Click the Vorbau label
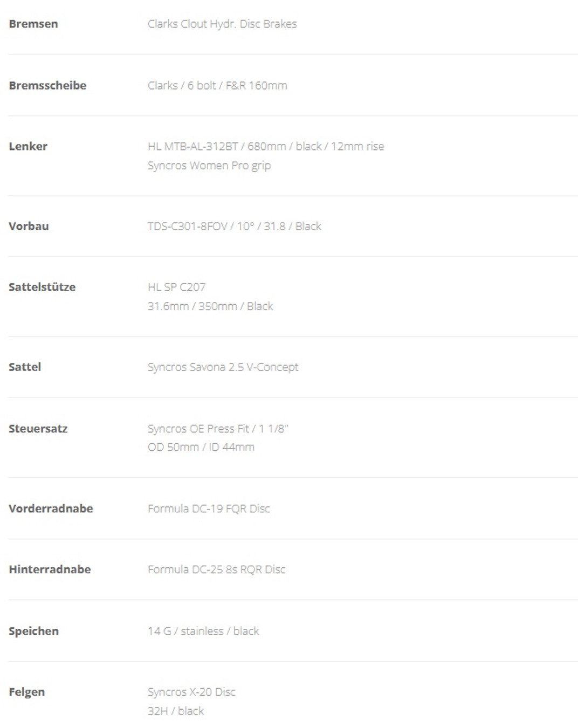Screen dimensions: 578x728 coord(29,226)
